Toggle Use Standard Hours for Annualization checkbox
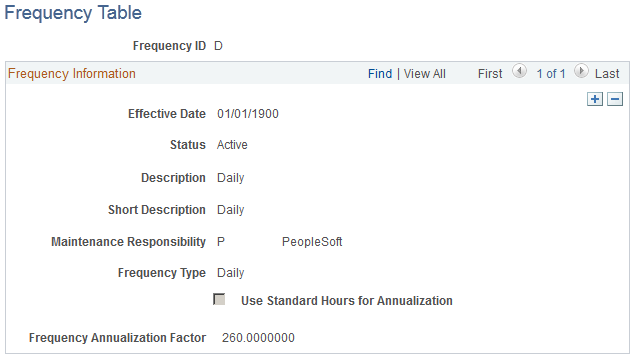 coord(219,300)
